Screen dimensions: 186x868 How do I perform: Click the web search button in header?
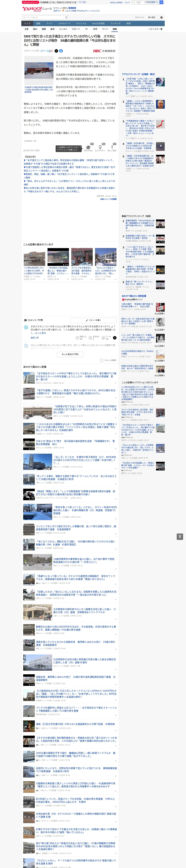(161, 2)
